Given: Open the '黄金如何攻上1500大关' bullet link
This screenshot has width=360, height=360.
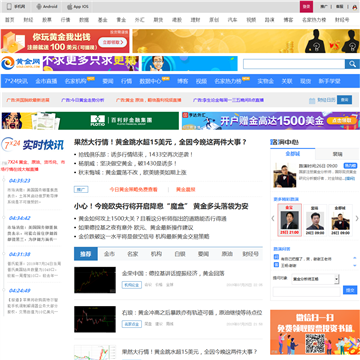Looking at the screenshot, I should pos(152,219).
